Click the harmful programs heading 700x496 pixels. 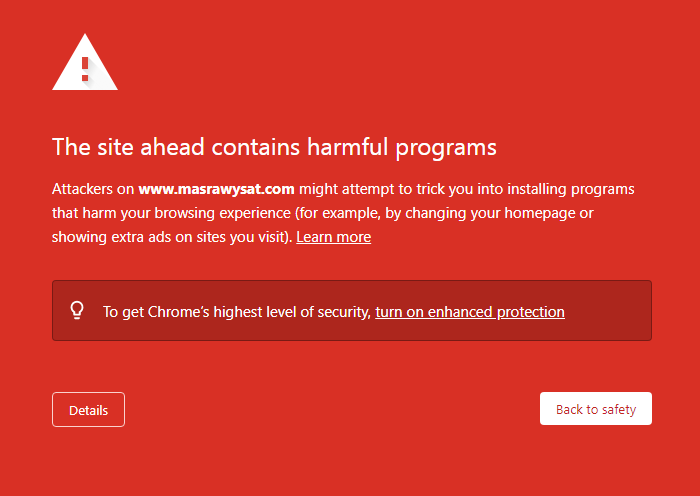click(274, 147)
